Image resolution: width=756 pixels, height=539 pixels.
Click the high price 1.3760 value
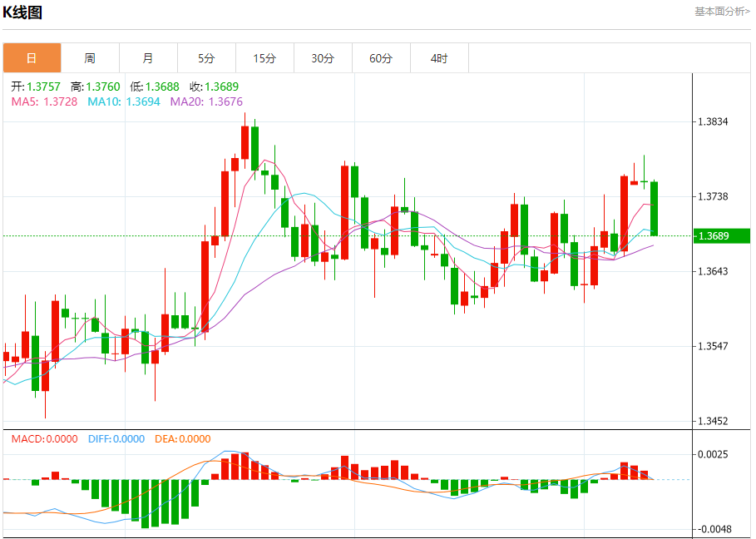pos(103,87)
